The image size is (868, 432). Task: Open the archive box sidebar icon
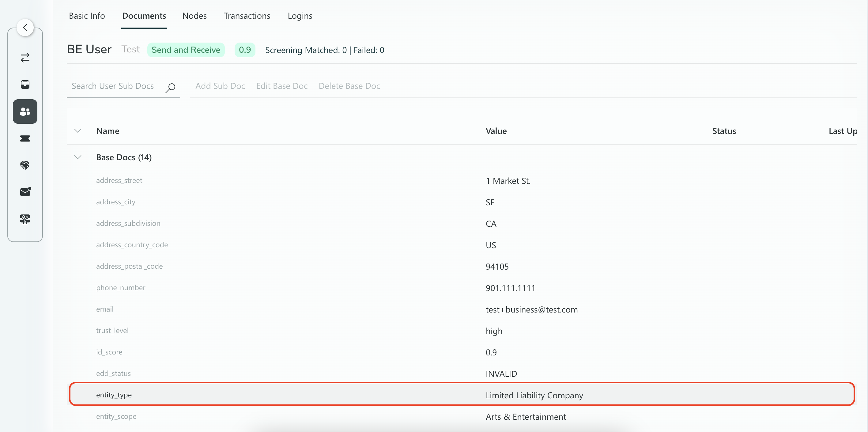(x=25, y=84)
